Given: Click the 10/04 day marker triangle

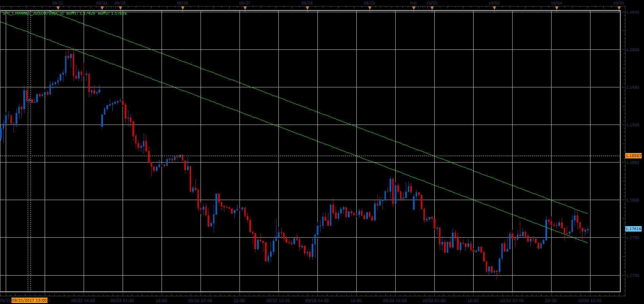Looking at the screenshot, I should [557, 8].
